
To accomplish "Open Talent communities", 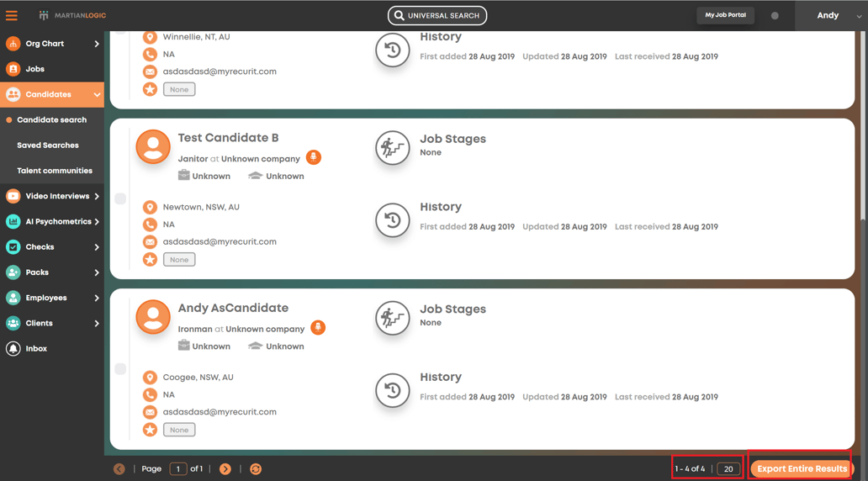I will click(x=54, y=171).
